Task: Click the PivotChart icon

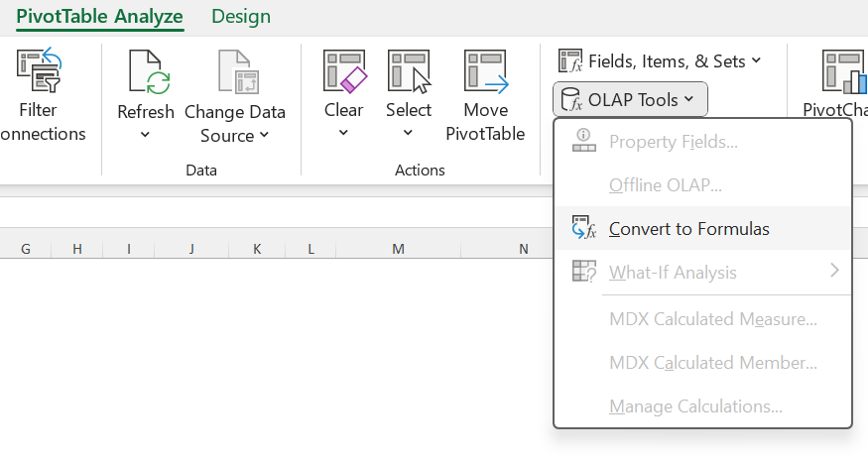Action: click(x=845, y=71)
